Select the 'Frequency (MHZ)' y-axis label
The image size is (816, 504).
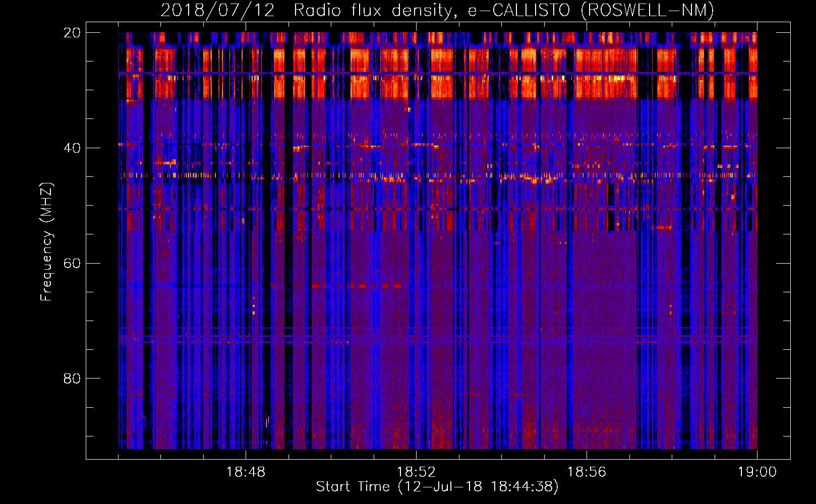pos(46,242)
